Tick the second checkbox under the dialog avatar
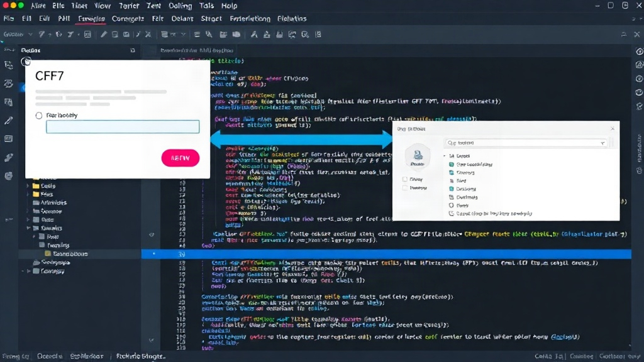 tap(405, 188)
